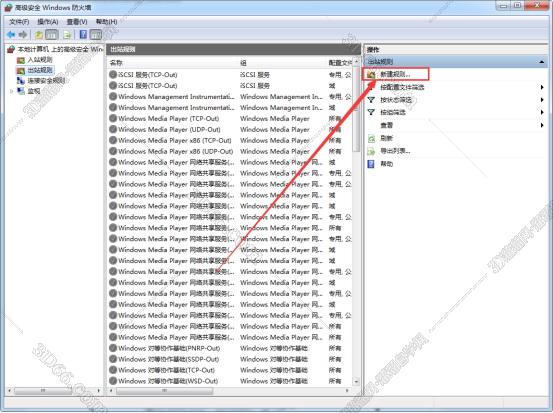This screenshot has height=413, width=553.
Task: Click the 刷新 (Refresh) icon in the action pane
Action: coord(371,138)
